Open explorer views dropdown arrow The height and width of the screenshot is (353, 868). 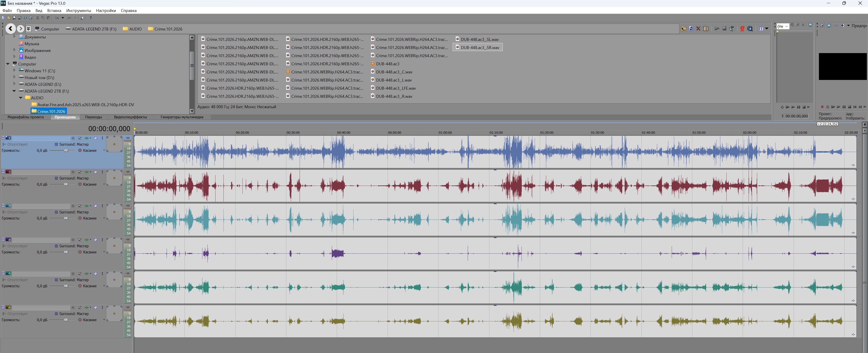click(767, 29)
